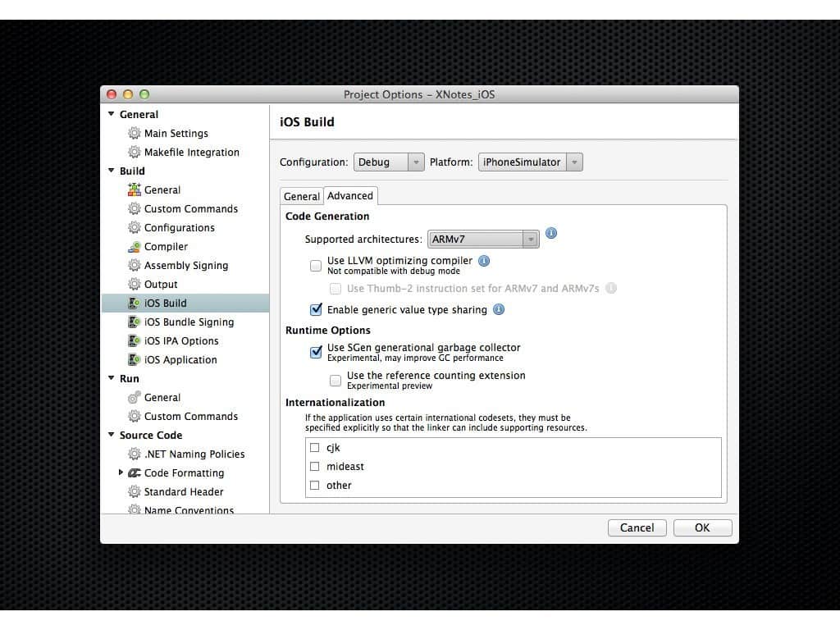The width and height of the screenshot is (840, 630).
Task: Click the Internationalization heading text
Action: 335,402
